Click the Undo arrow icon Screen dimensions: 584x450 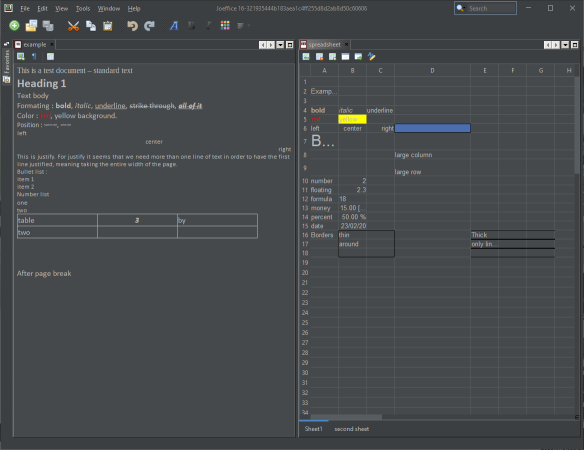click(132, 26)
